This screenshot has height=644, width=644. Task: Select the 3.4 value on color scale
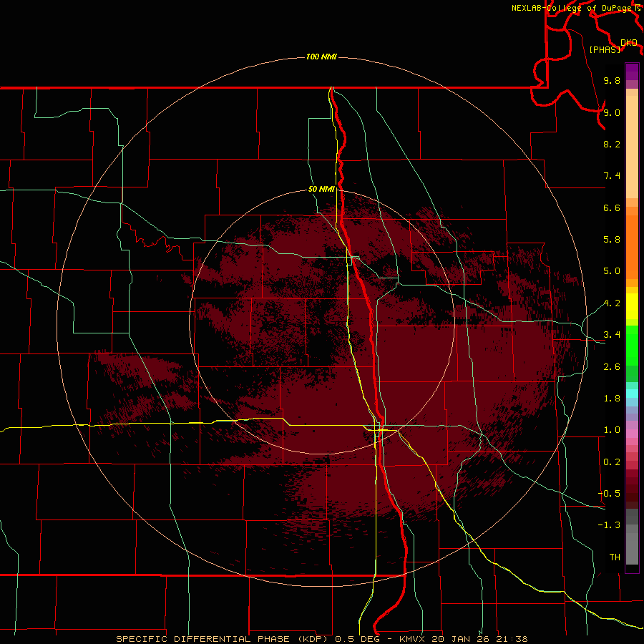click(612, 335)
